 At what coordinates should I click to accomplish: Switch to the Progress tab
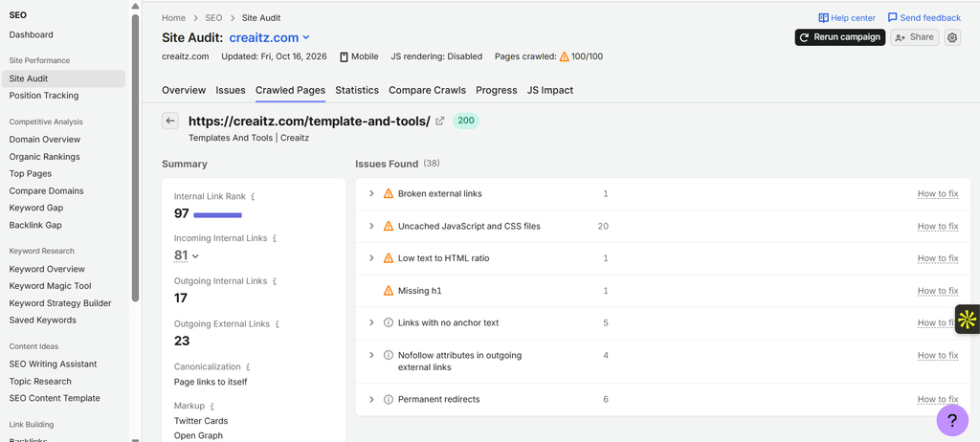click(497, 90)
